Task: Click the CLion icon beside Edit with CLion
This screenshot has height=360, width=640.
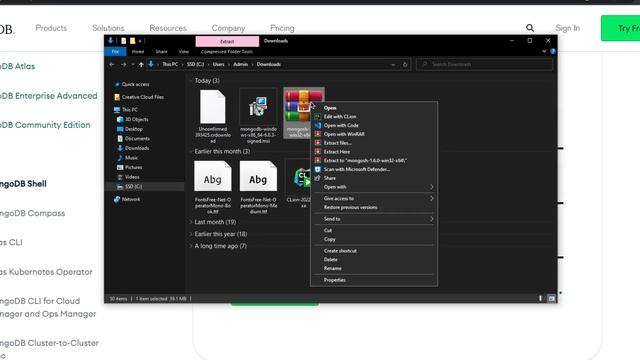Action: point(318,116)
